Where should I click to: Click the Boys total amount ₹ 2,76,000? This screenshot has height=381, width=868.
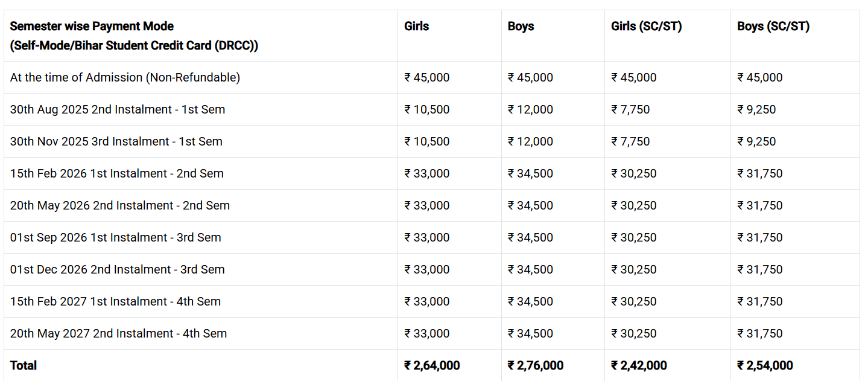[536, 365]
